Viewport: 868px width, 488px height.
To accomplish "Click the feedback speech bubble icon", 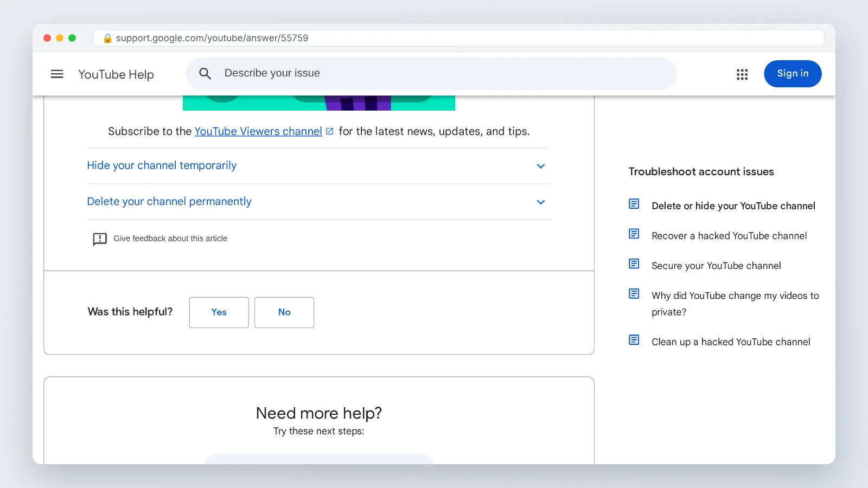I will click(100, 239).
